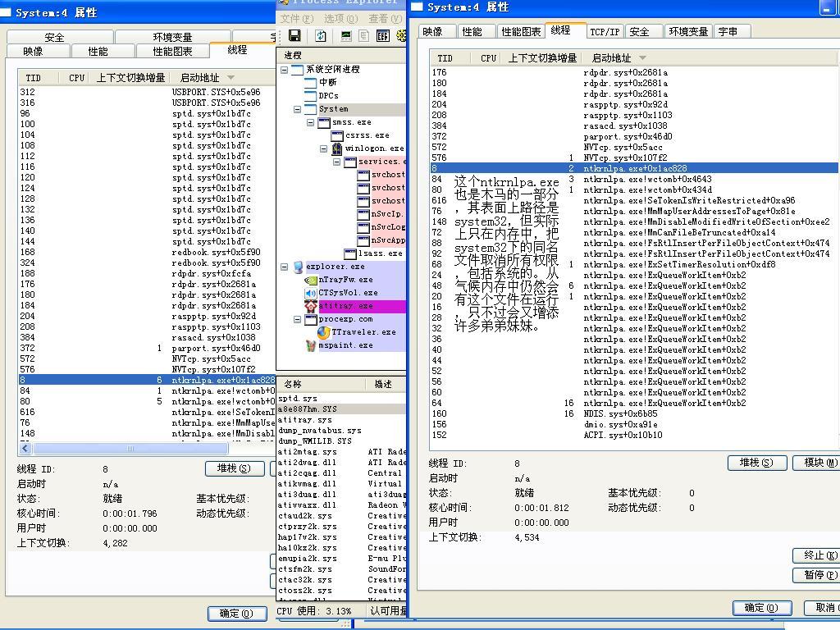Viewport: 840px width, 630px height.
Task: Click the nSvcApp process icon
Action: click(x=363, y=240)
